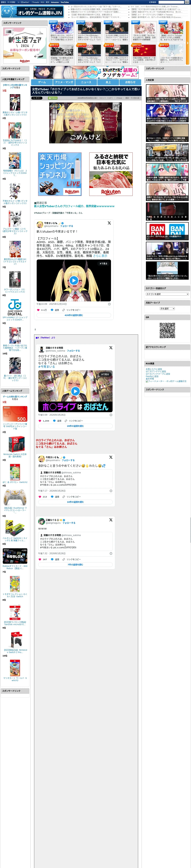Read the 28件の返信を読む replies
The image size is (191, 868).
[75, 426]
